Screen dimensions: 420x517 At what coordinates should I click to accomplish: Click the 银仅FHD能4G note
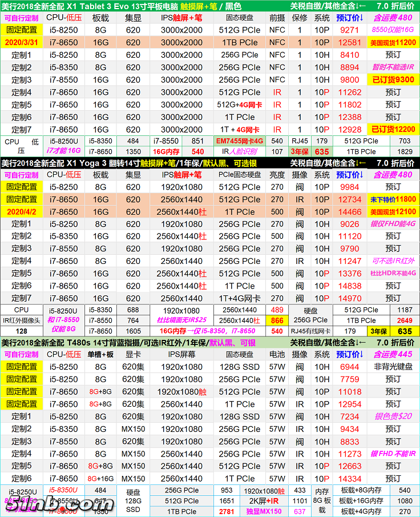tap(393, 224)
